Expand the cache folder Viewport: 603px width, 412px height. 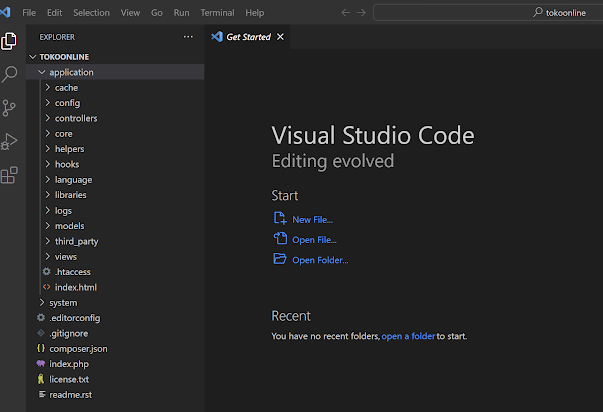tap(48, 87)
